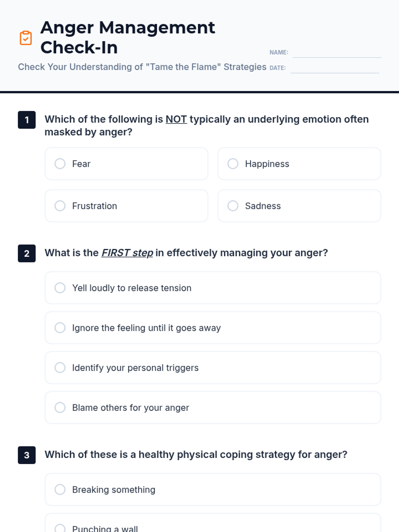Choose the Frustration radio option

tap(60, 206)
